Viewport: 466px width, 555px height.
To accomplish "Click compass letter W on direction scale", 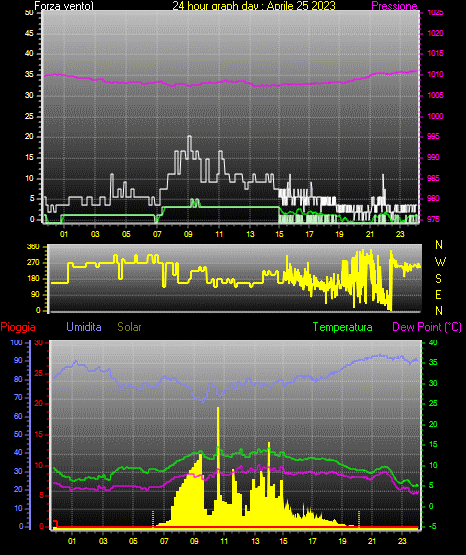I will coord(440,262).
